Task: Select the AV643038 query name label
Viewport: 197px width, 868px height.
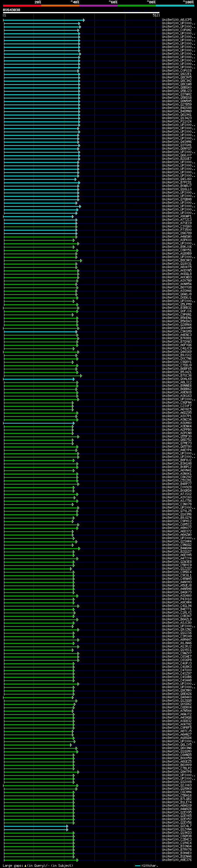Action: [11, 10]
